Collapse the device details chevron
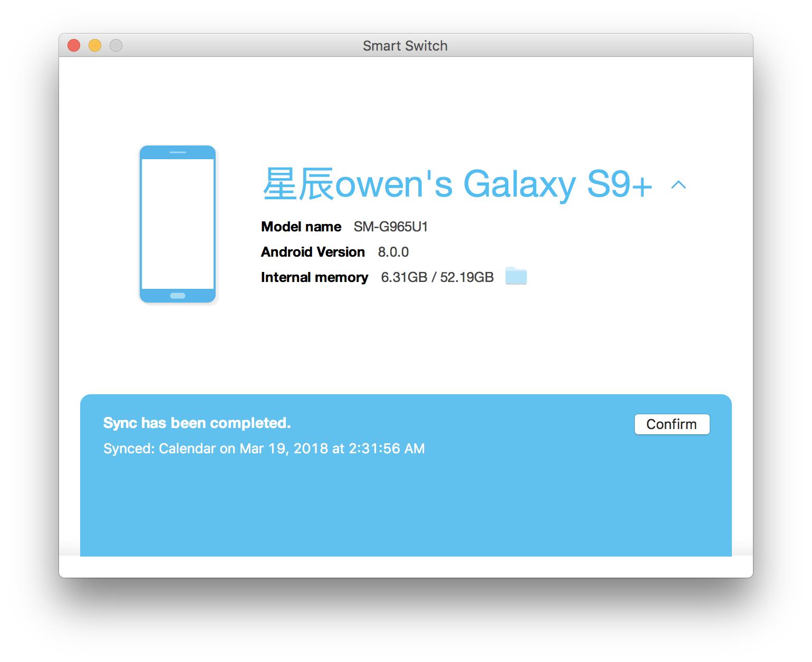Image resolution: width=812 pixels, height=662 pixels. pyautogui.click(x=679, y=184)
